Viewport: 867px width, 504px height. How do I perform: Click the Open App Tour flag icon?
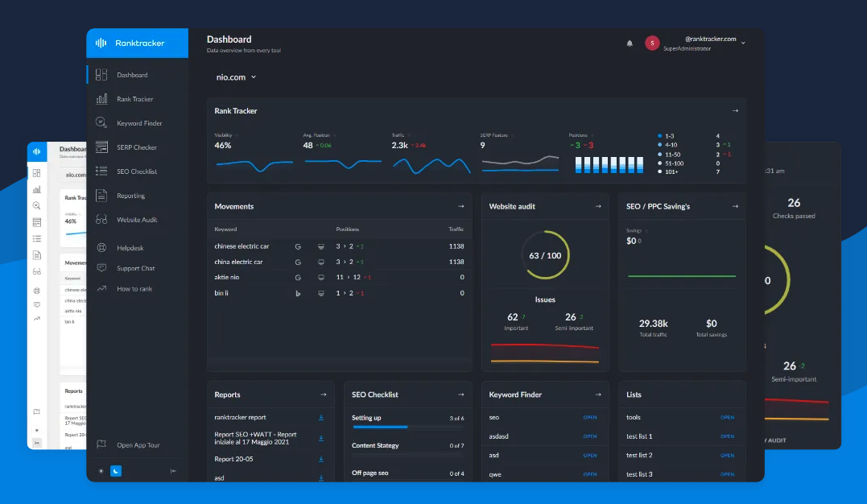pos(101,444)
